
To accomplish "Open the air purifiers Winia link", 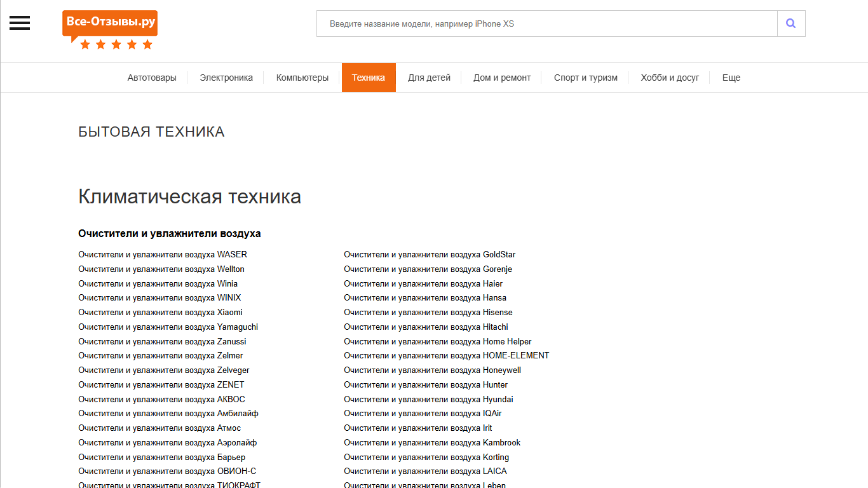I will pos(158,283).
